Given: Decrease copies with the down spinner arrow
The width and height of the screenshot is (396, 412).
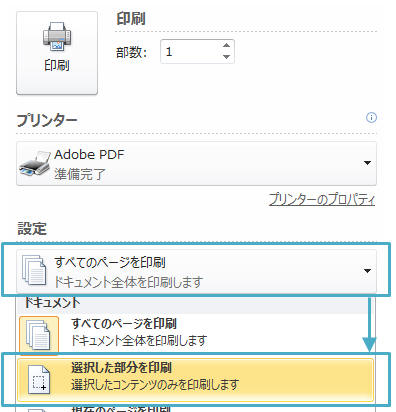Looking at the screenshot, I should (x=227, y=57).
